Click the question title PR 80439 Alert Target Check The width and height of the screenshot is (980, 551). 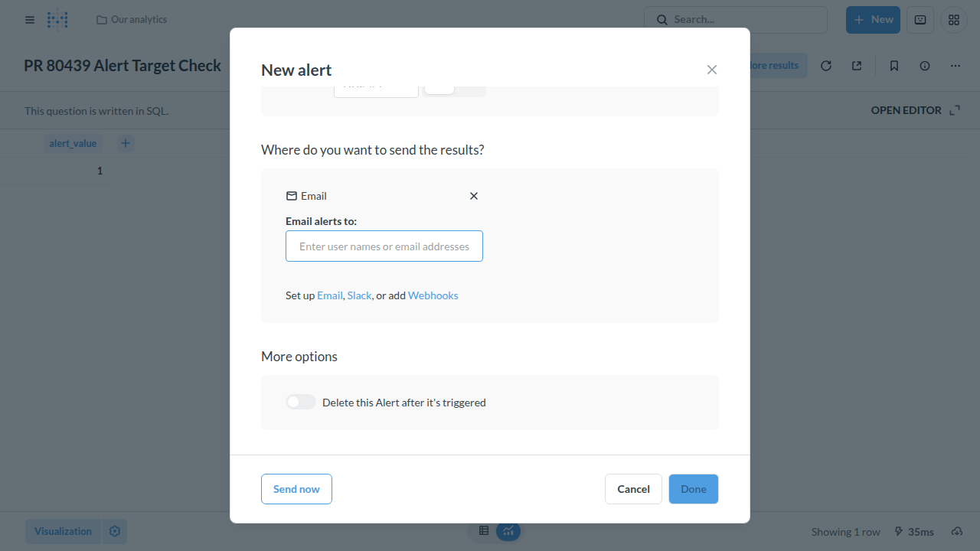(122, 66)
